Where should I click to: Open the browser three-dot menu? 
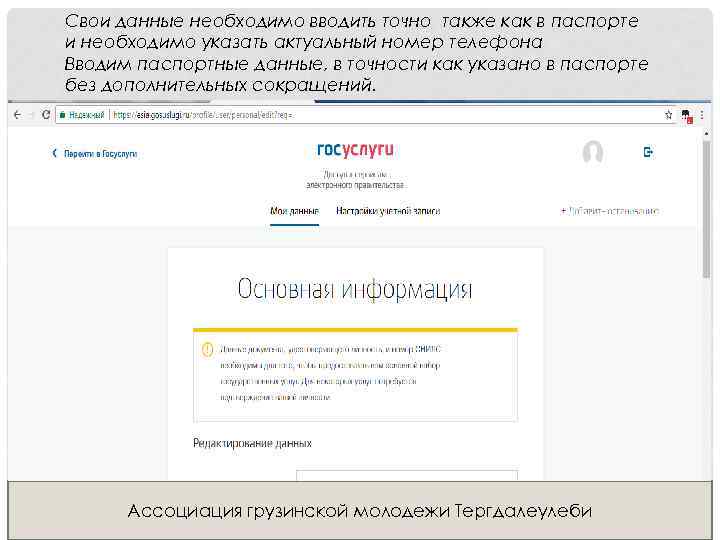click(x=702, y=115)
